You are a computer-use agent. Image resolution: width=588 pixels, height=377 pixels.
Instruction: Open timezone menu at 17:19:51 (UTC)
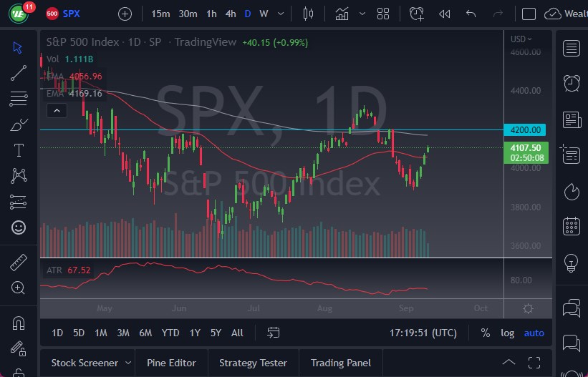423,333
